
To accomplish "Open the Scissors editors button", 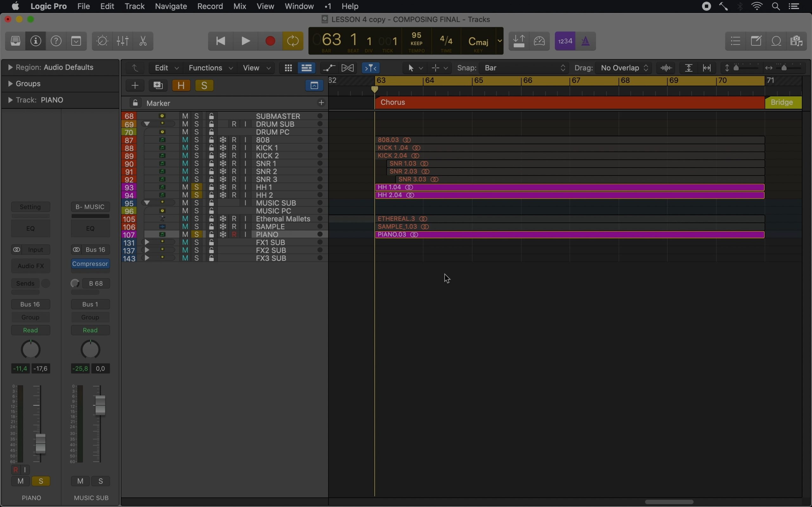I will [x=143, y=41].
